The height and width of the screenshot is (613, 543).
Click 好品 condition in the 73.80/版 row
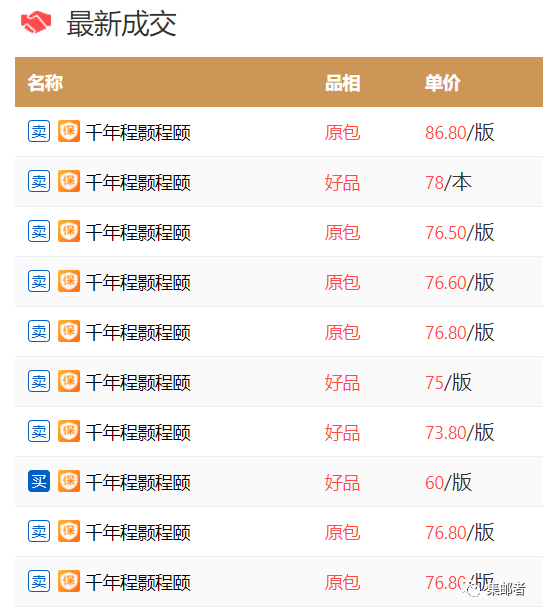click(x=342, y=433)
